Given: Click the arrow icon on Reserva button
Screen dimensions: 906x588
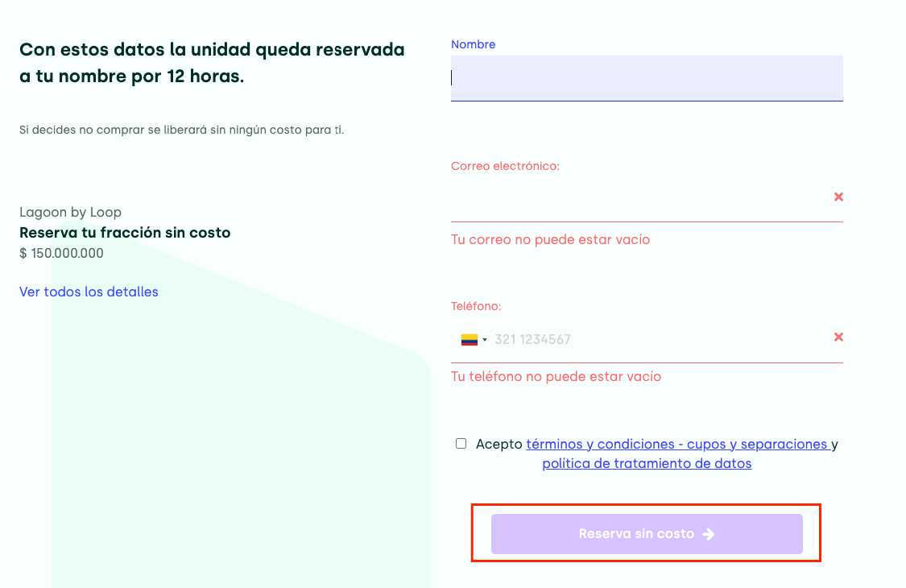Looking at the screenshot, I should tap(709, 534).
